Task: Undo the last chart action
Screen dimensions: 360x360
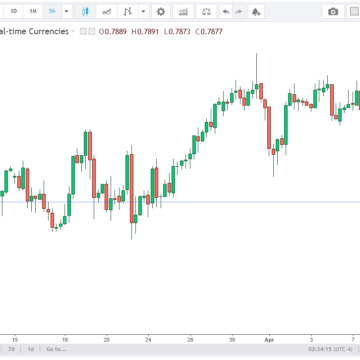Action: point(226,12)
